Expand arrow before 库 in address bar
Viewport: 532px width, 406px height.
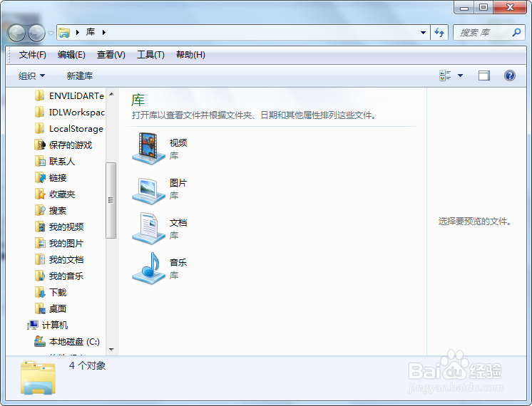point(77,32)
